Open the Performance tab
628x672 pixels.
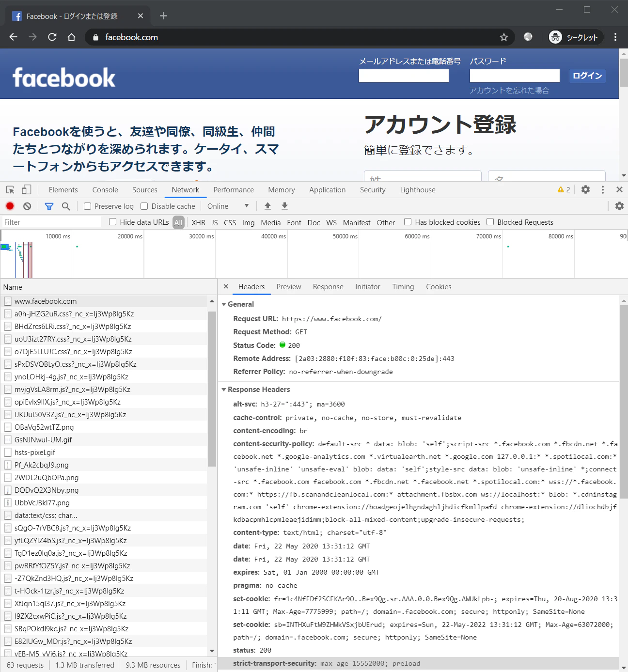click(x=234, y=190)
